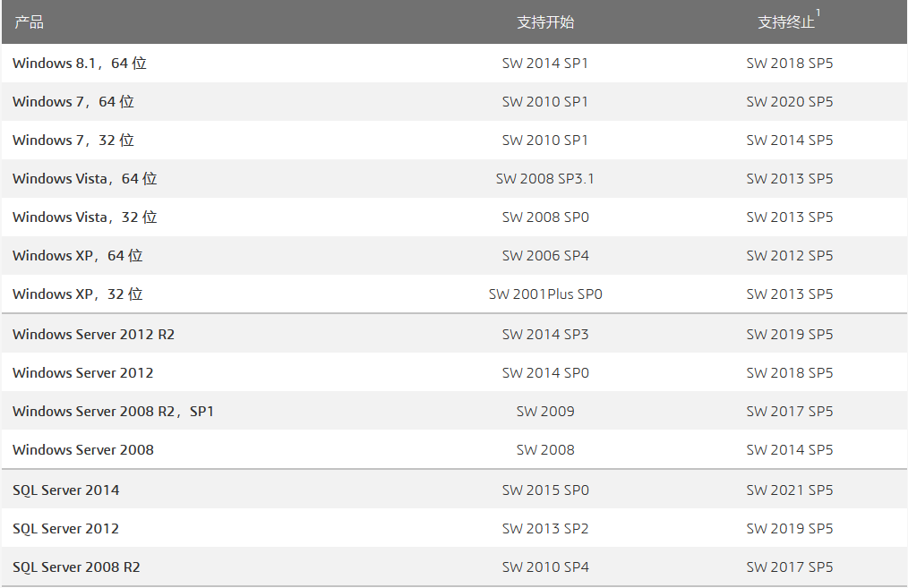Screen dimensions: 908x588
Task: Click SW 2001Plus SP0 cell
Action: point(545,294)
